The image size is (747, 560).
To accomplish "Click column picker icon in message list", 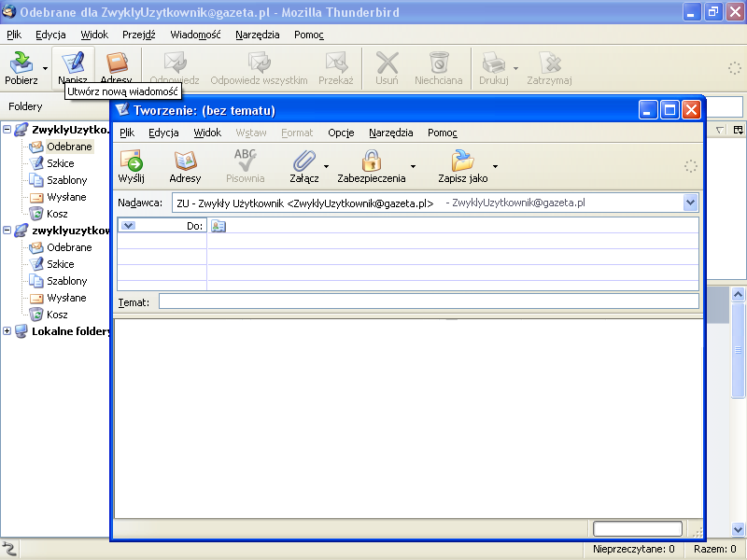I will (739, 130).
